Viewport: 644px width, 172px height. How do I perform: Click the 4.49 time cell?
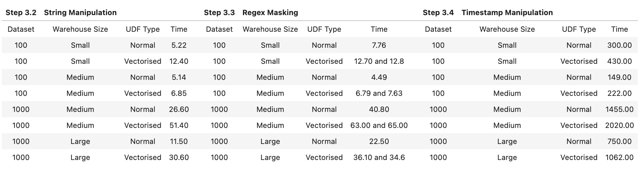pos(379,77)
